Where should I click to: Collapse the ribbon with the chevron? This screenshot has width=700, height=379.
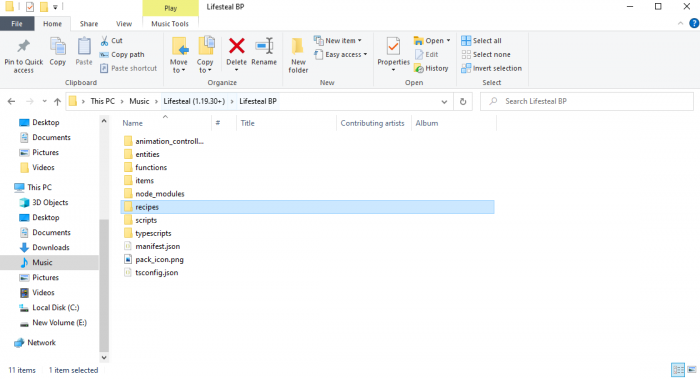click(680, 23)
